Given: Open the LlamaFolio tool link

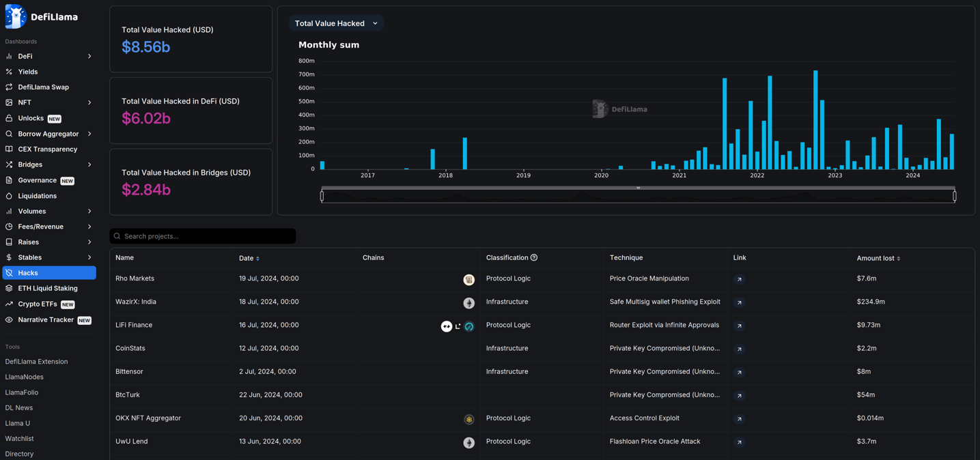Looking at the screenshot, I should coord(22,392).
